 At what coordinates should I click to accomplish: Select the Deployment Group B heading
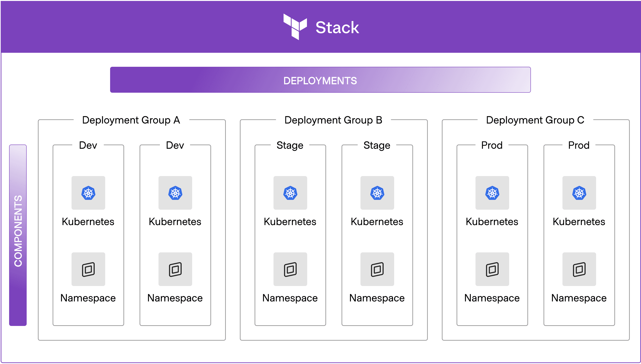pyautogui.click(x=333, y=120)
